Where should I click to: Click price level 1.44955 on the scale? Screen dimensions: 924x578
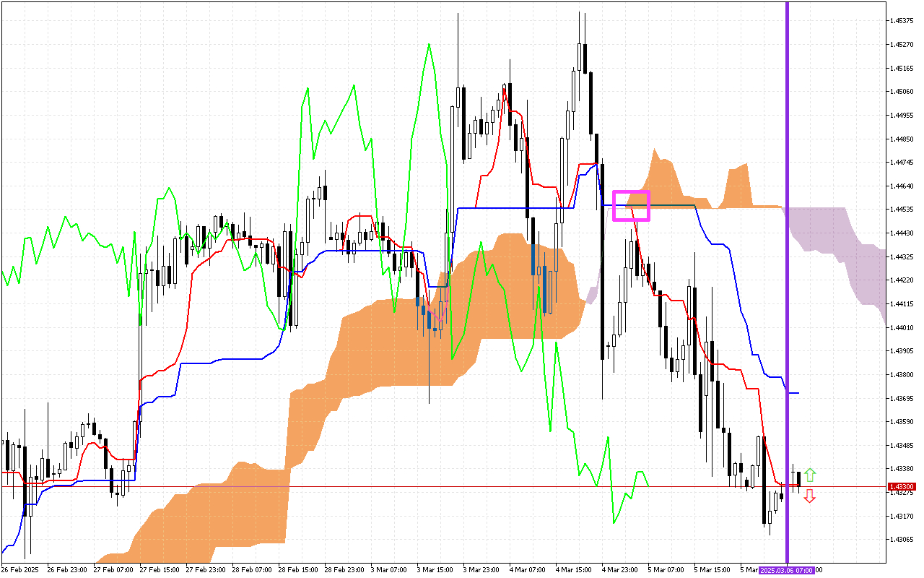click(x=902, y=116)
